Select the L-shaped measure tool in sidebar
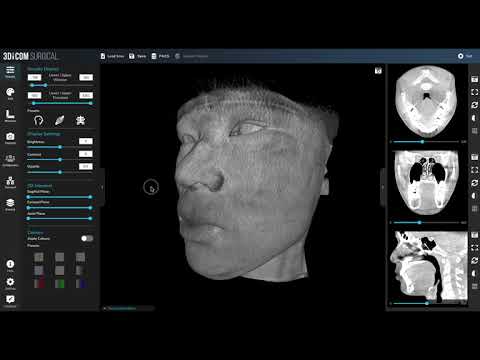This screenshot has height=360, width=480. point(10,115)
